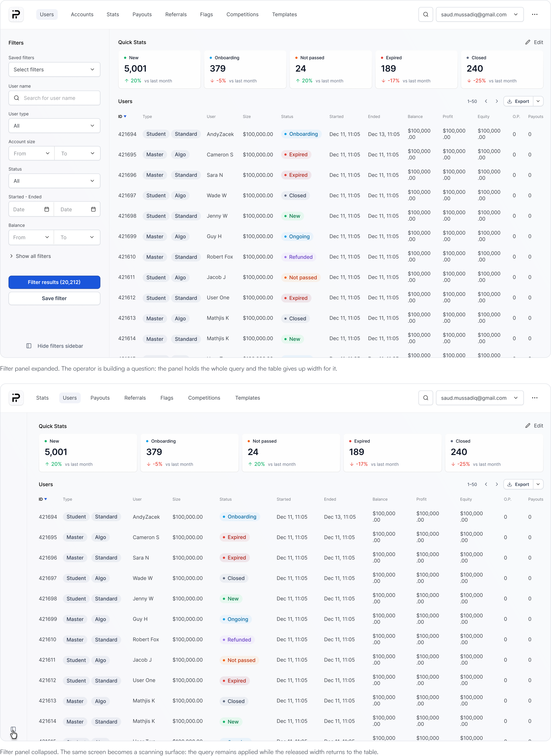Hide the filters sidebar
The image size is (551, 756).
pyautogui.click(x=55, y=346)
